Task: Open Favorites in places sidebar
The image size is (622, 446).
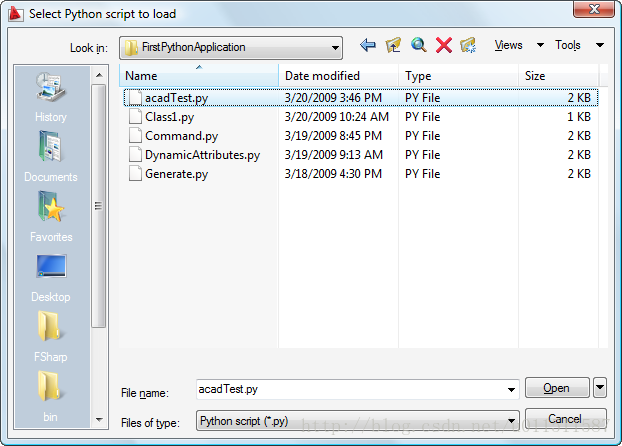Action: coord(50,217)
